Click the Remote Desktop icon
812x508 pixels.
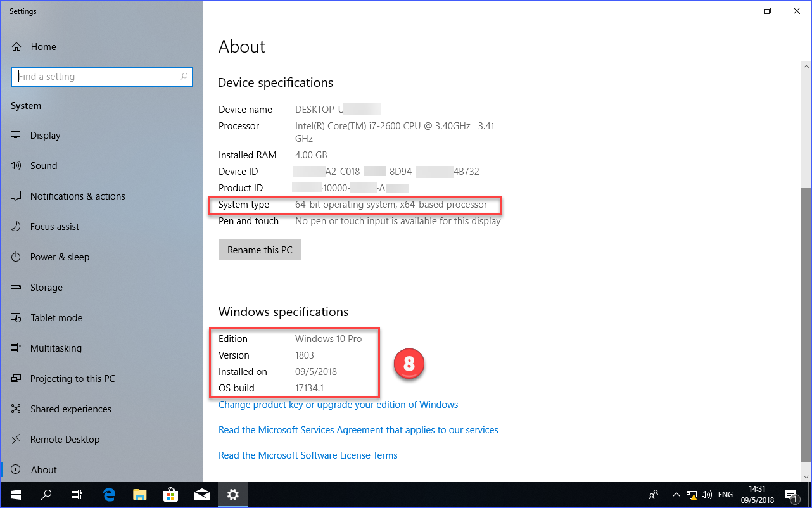coord(16,440)
